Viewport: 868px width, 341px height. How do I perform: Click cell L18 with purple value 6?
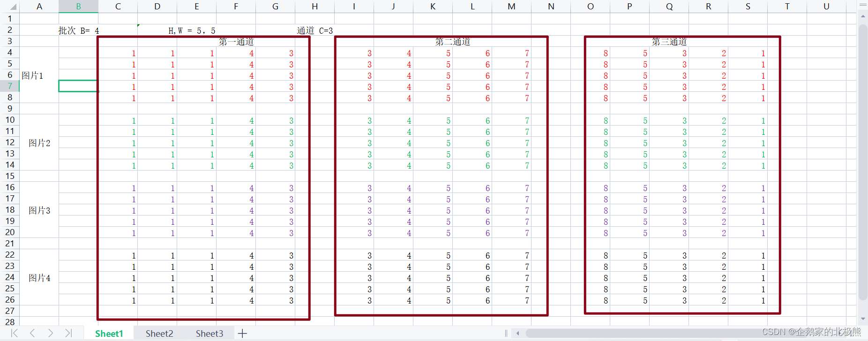[472, 210]
